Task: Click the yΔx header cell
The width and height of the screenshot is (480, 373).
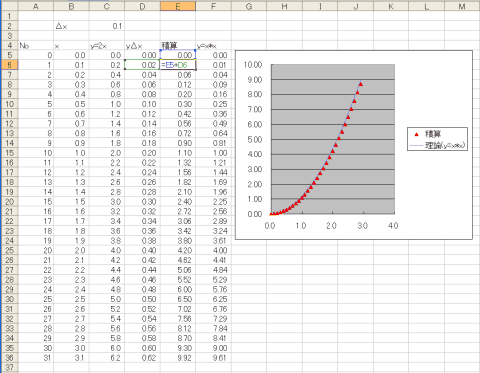Action: click(x=142, y=46)
